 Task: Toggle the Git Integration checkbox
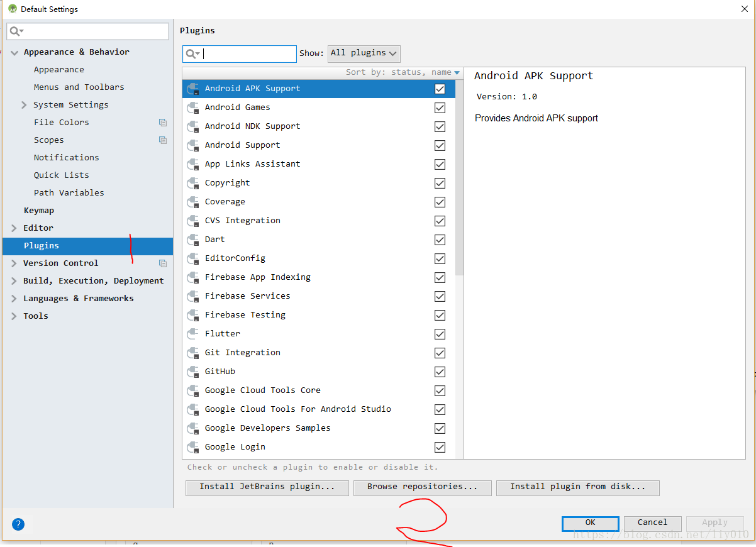tap(440, 353)
